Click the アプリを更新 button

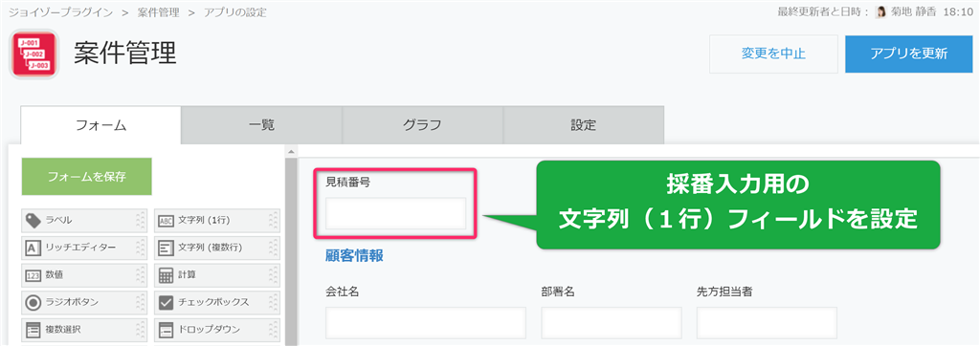(909, 54)
